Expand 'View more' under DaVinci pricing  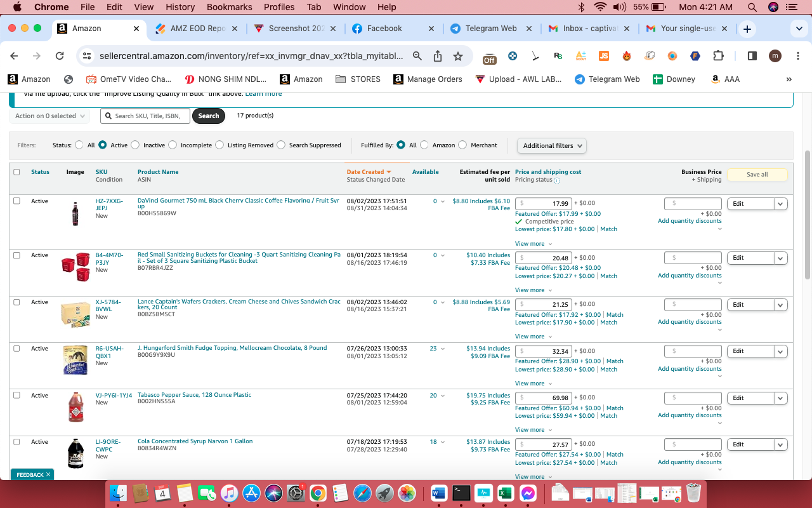tap(534, 244)
